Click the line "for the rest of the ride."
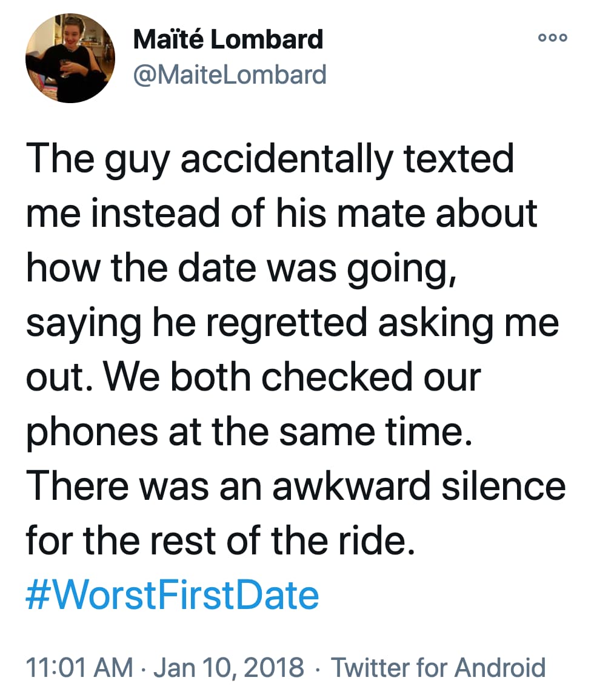This screenshot has height=700, width=594. [x=221, y=540]
